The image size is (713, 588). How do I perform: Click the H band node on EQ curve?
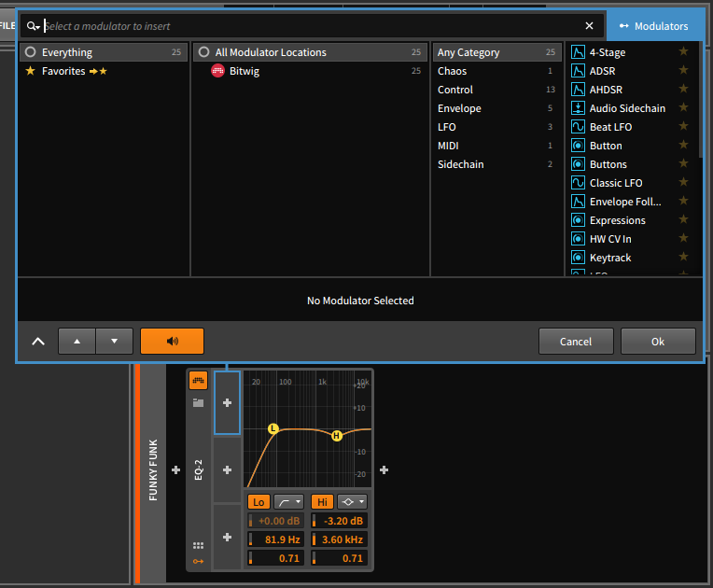tap(337, 436)
